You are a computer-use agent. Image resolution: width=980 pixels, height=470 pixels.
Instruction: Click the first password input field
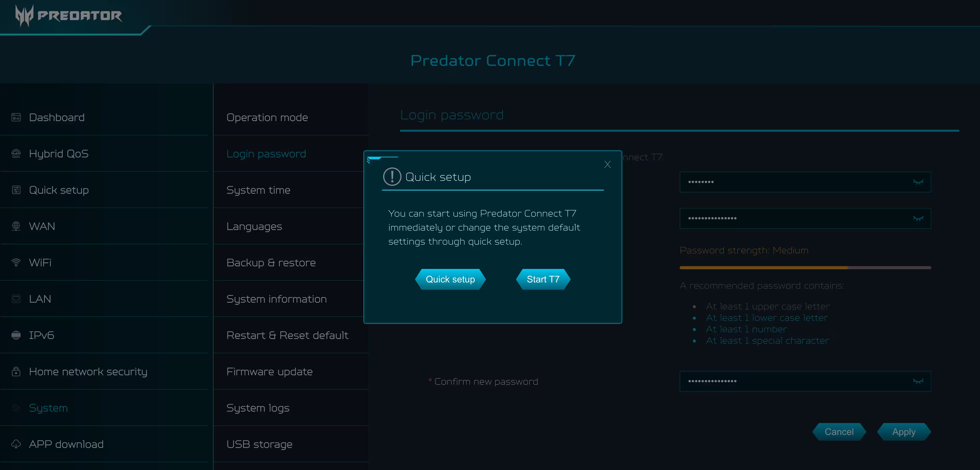(805, 182)
